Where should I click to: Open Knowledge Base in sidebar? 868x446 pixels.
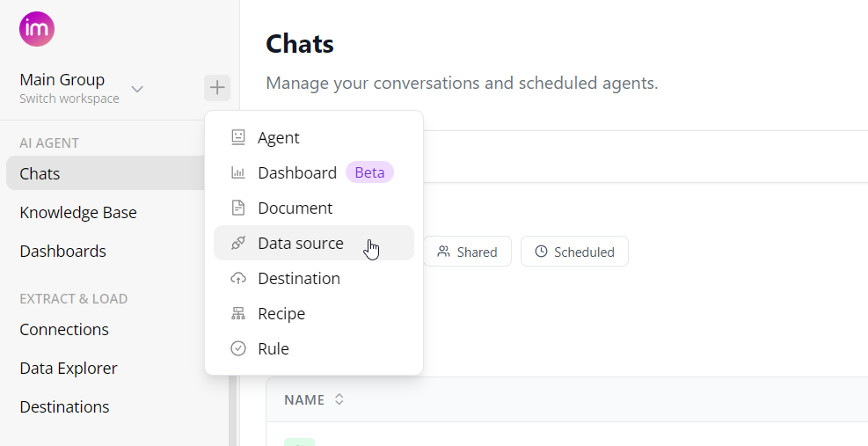click(78, 213)
